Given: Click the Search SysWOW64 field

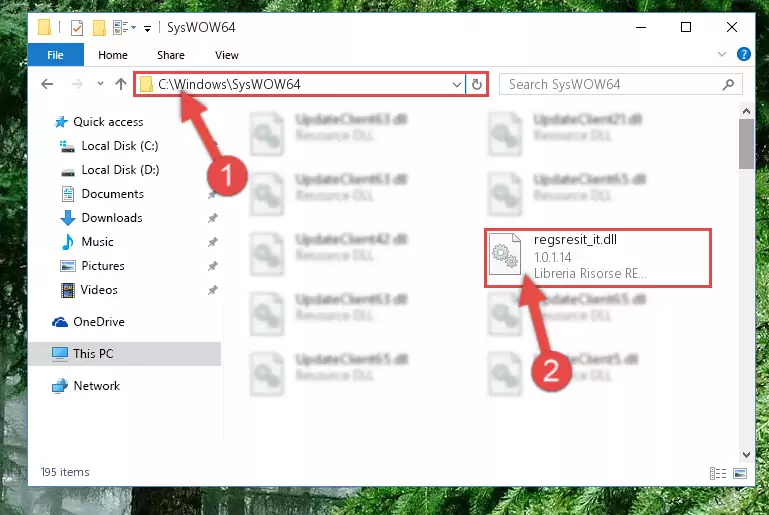Looking at the screenshot, I should point(620,84).
